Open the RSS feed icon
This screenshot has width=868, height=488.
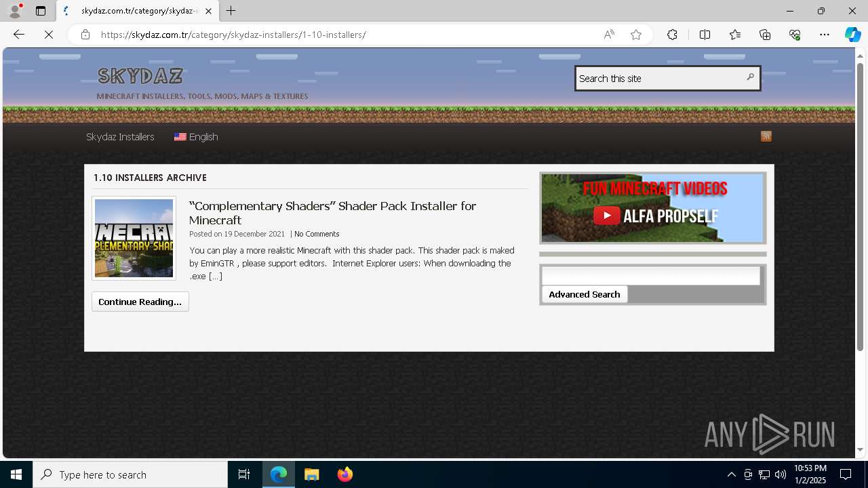(x=766, y=136)
